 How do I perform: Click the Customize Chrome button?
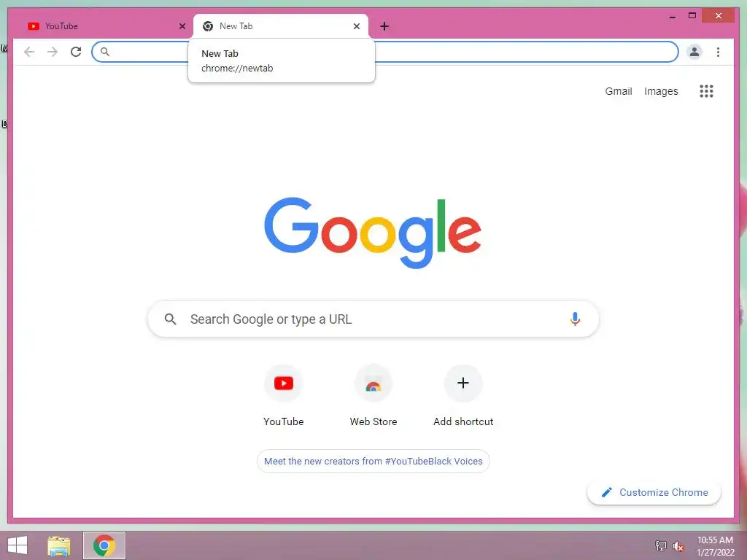tap(654, 492)
